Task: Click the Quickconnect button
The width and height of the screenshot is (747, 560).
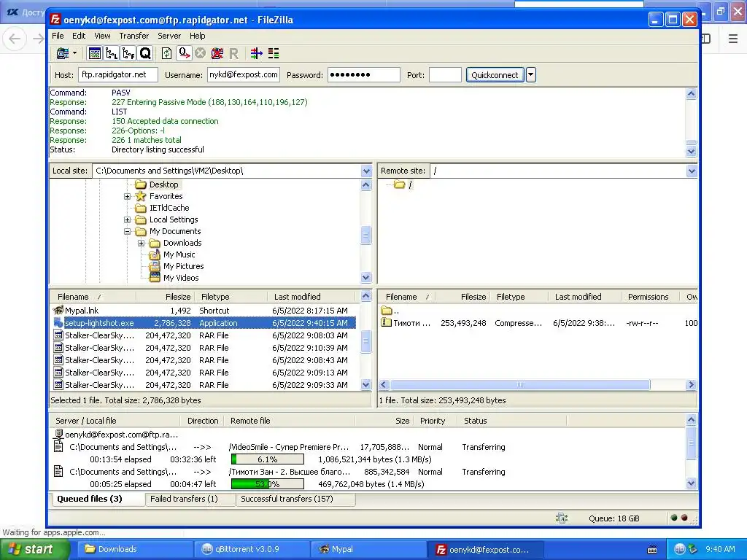Action: [x=495, y=75]
